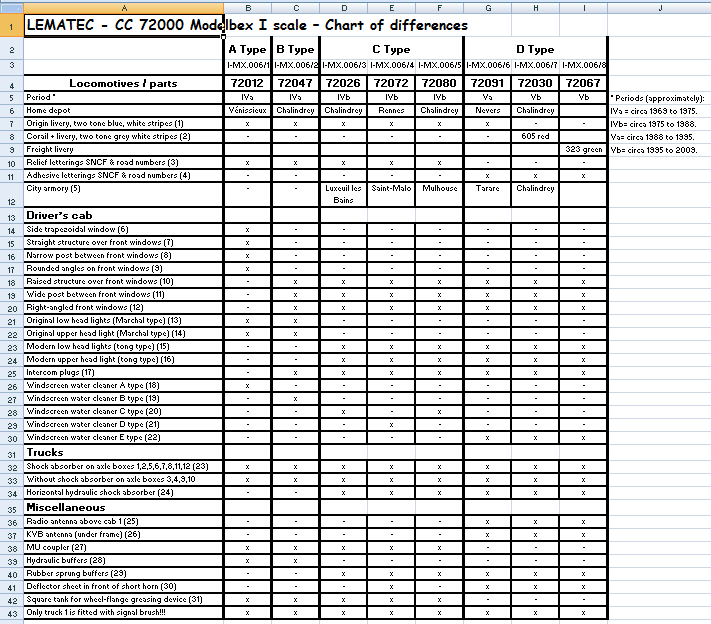Select the 'C Type' header cell
Screen dimensions: 711x624
coord(391,49)
